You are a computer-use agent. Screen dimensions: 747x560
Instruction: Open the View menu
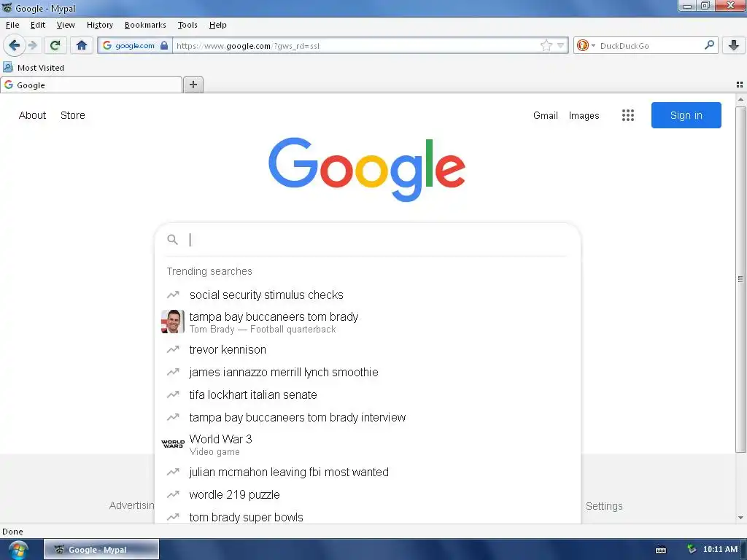click(x=65, y=25)
